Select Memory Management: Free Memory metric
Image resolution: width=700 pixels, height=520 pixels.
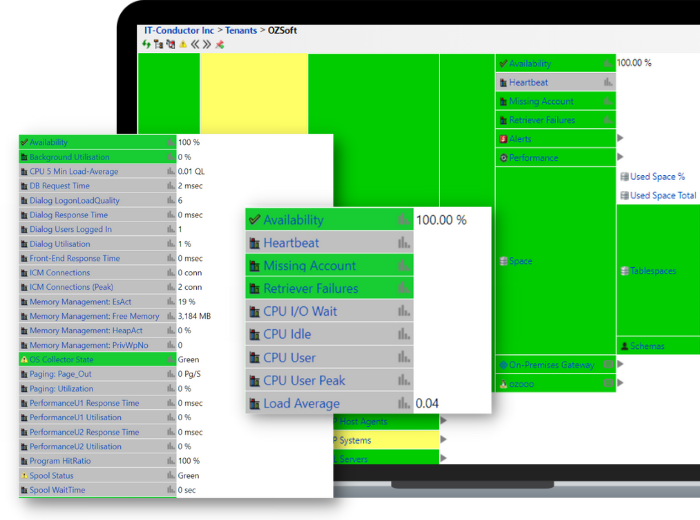(97, 316)
